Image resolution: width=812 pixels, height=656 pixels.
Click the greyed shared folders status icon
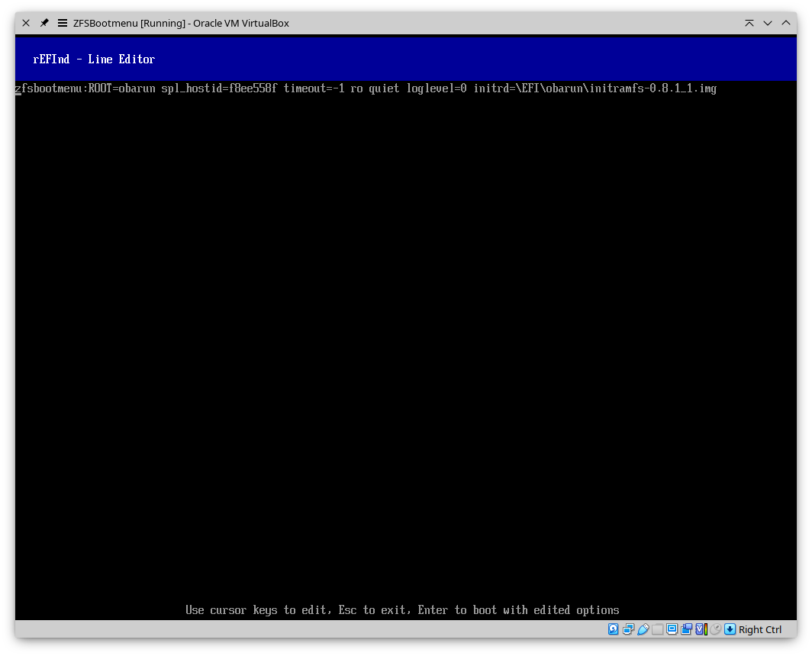[658, 629]
